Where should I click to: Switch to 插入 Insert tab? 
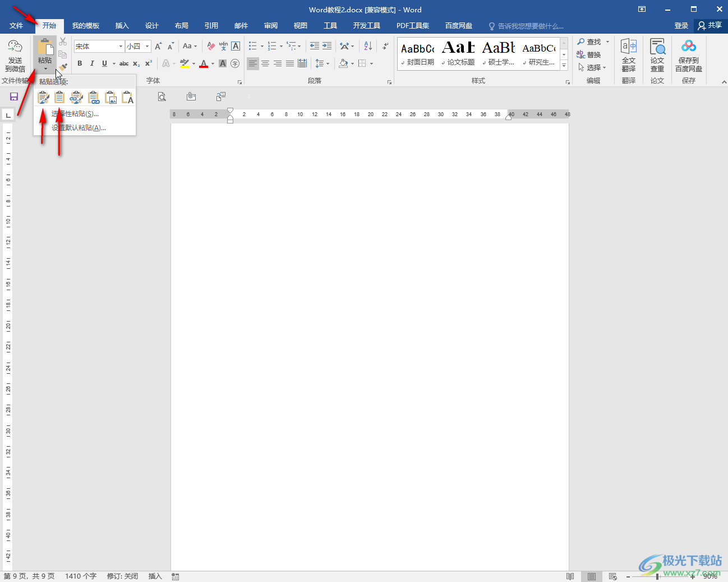(x=122, y=26)
